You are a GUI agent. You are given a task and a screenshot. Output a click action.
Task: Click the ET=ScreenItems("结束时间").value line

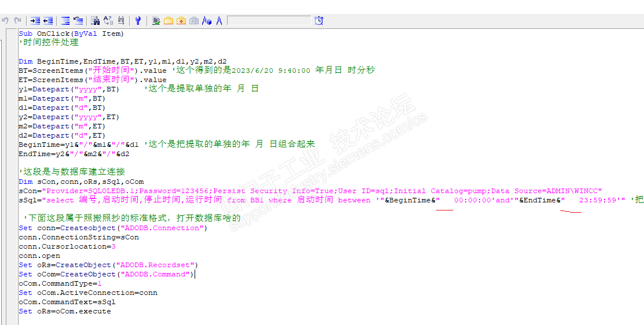click(93, 80)
